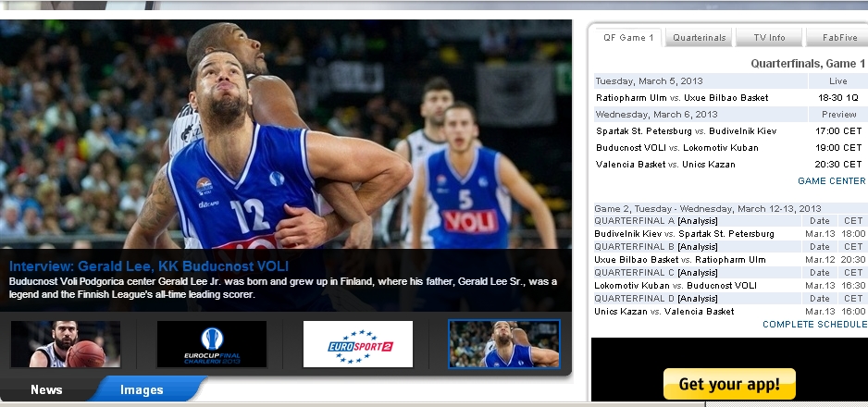Click the Mar.12 20:30 date entry
Image resolution: width=868 pixels, height=407 pixels.
[x=836, y=260]
